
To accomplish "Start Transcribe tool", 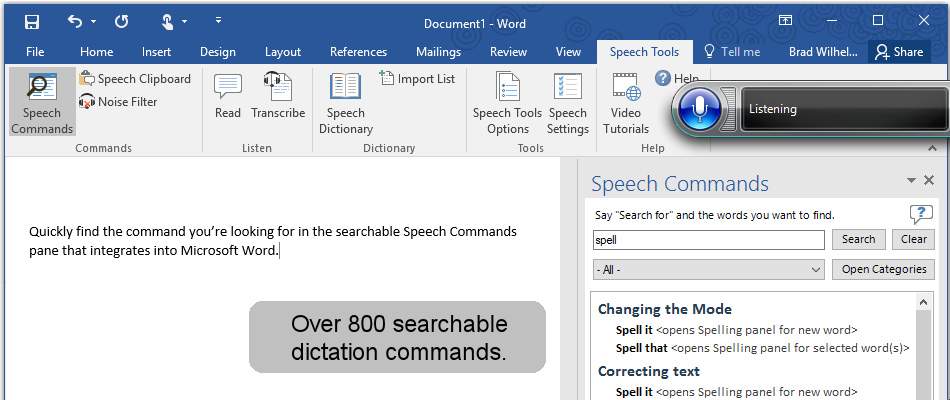I will point(278,96).
